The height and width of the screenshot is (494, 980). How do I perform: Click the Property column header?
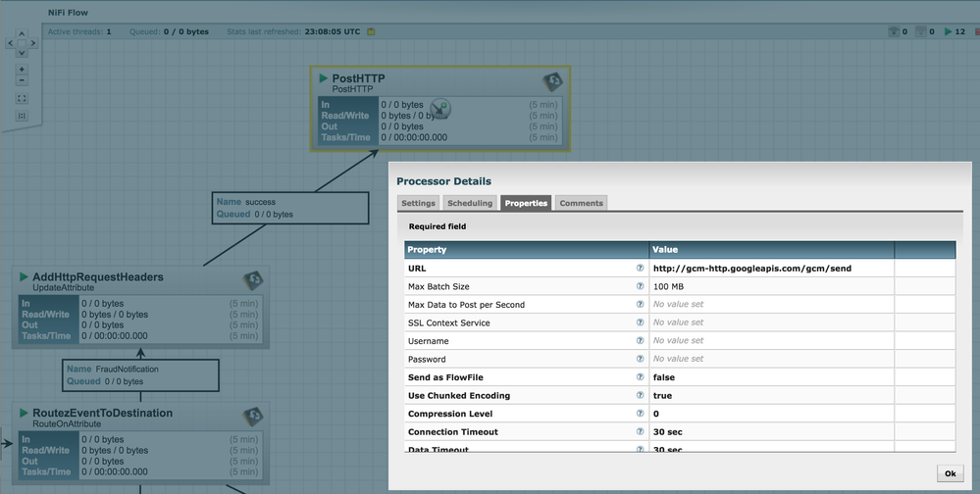click(x=526, y=249)
